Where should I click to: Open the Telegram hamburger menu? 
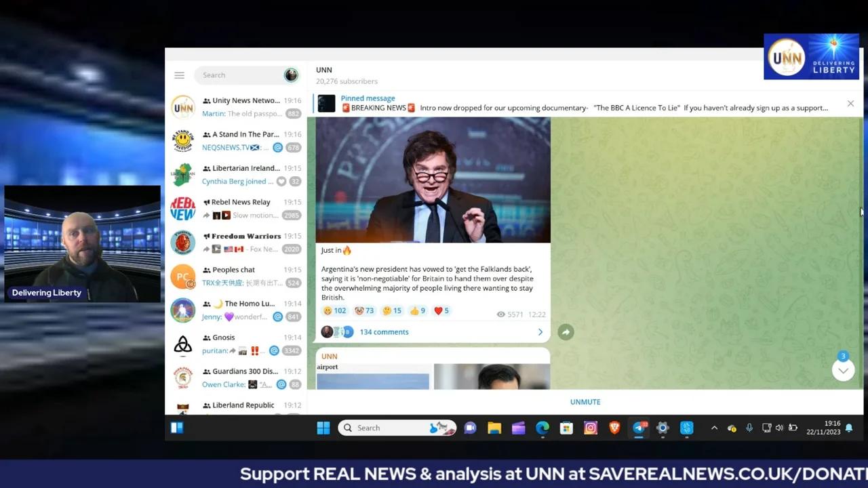tap(179, 75)
